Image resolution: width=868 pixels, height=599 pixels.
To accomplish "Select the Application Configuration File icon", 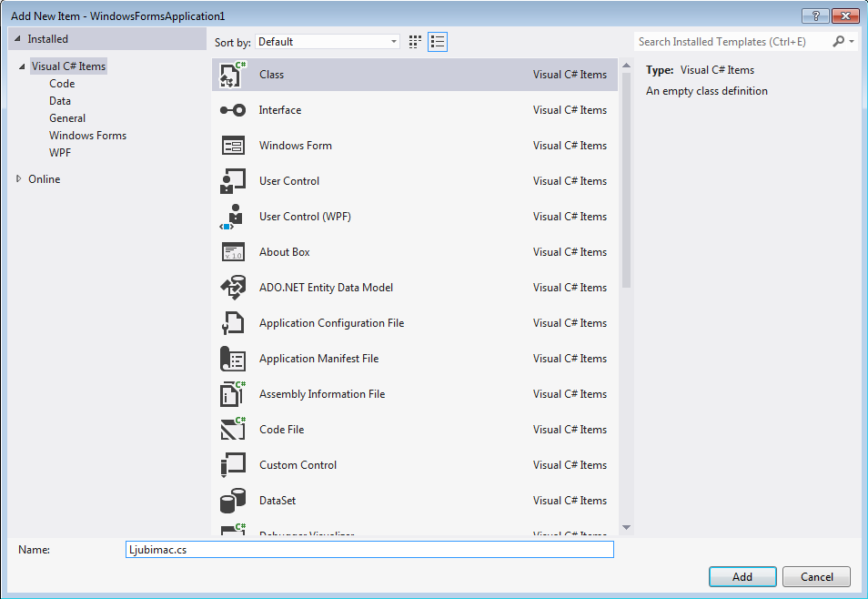I will 233,323.
